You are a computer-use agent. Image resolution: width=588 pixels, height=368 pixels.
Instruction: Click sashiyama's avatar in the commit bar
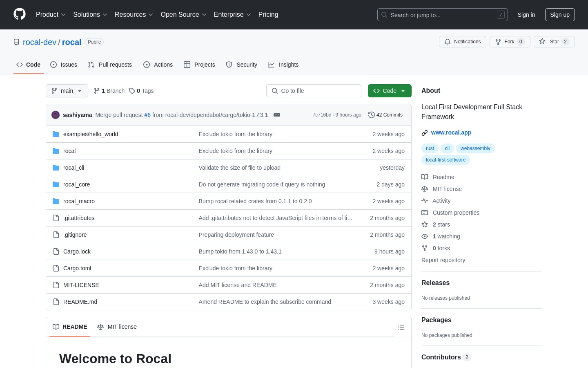[x=56, y=115]
